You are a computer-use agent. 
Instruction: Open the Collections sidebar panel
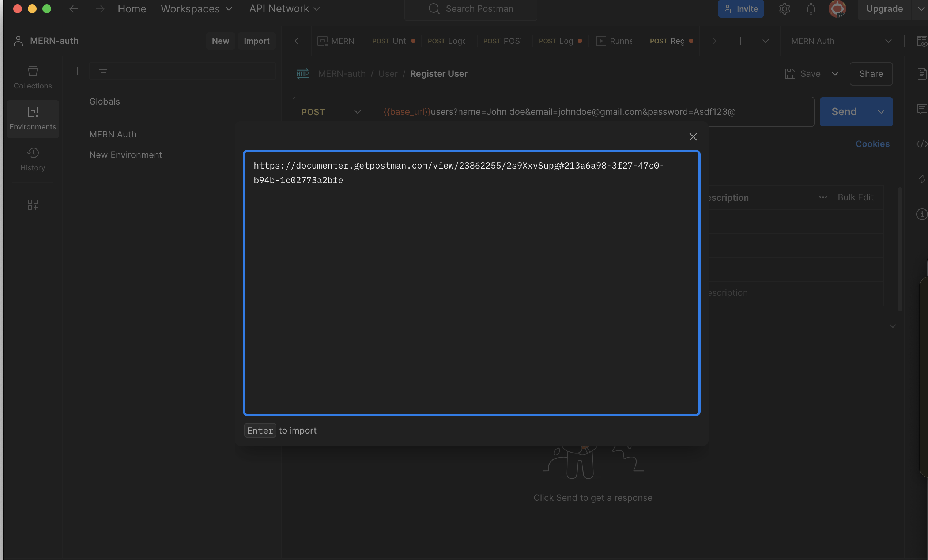point(33,77)
